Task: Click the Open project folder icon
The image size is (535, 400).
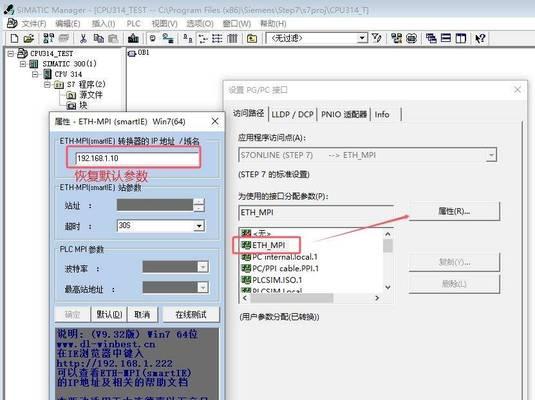Action: pyautogui.click(x=29, y=38)
